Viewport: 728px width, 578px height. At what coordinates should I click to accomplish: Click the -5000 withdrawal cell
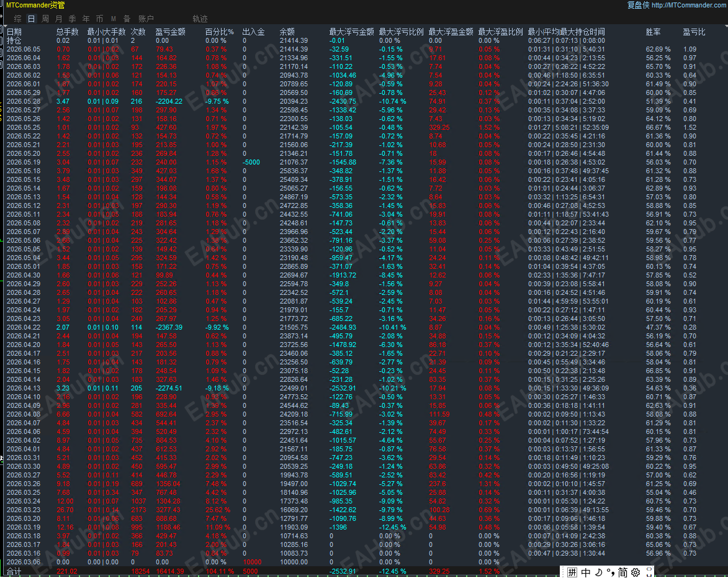click(x=251, y=162)
